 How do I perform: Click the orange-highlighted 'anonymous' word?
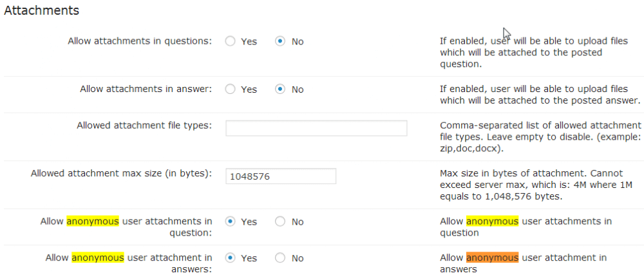[x=492, y=257]
